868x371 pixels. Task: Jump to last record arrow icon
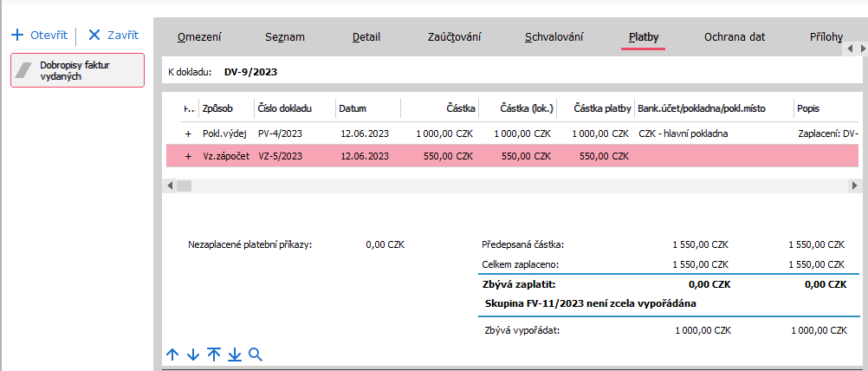coord(235,355)
